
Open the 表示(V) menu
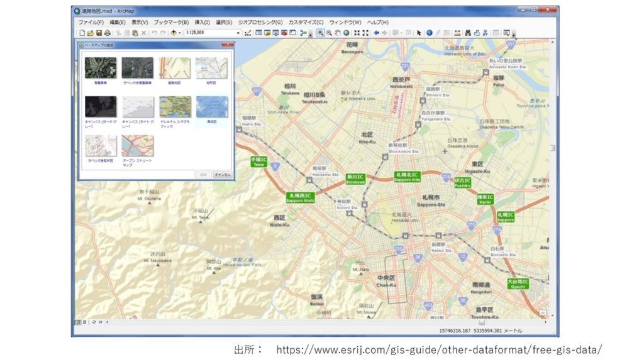[x=140, y=22]
